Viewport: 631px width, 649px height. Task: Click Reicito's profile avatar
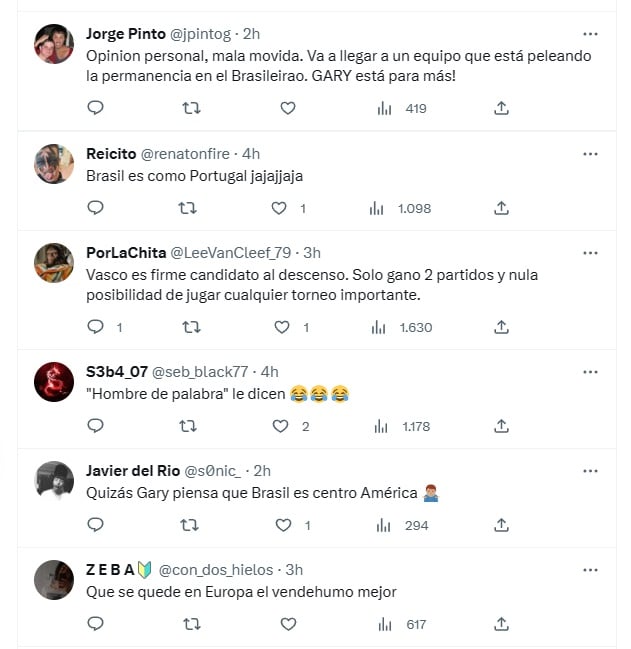pyautogui.click(x=54, y=164)
